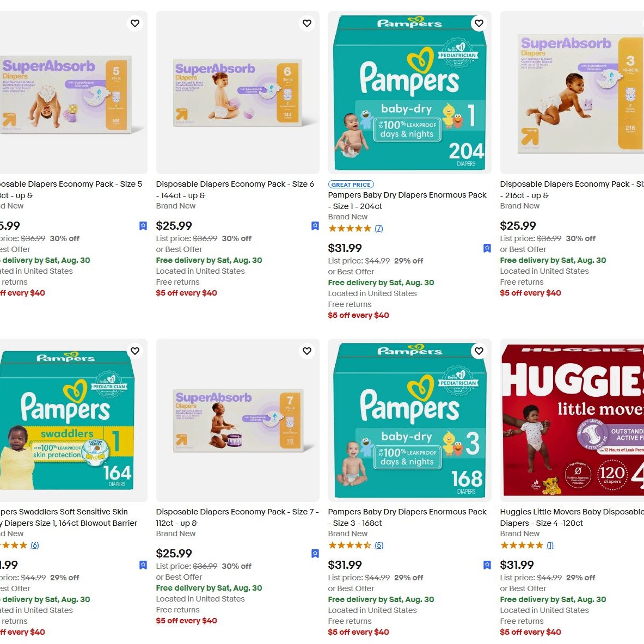Open Disposable Diapers Economy Pack Size 6 title
The image size is (644, 644).
pyautogui.click(x=235, y=189)
